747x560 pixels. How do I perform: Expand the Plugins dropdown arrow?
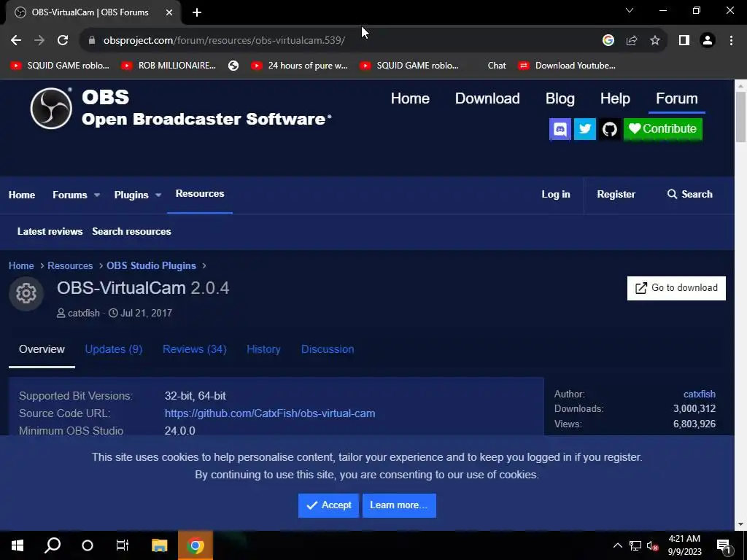point(158,195)
